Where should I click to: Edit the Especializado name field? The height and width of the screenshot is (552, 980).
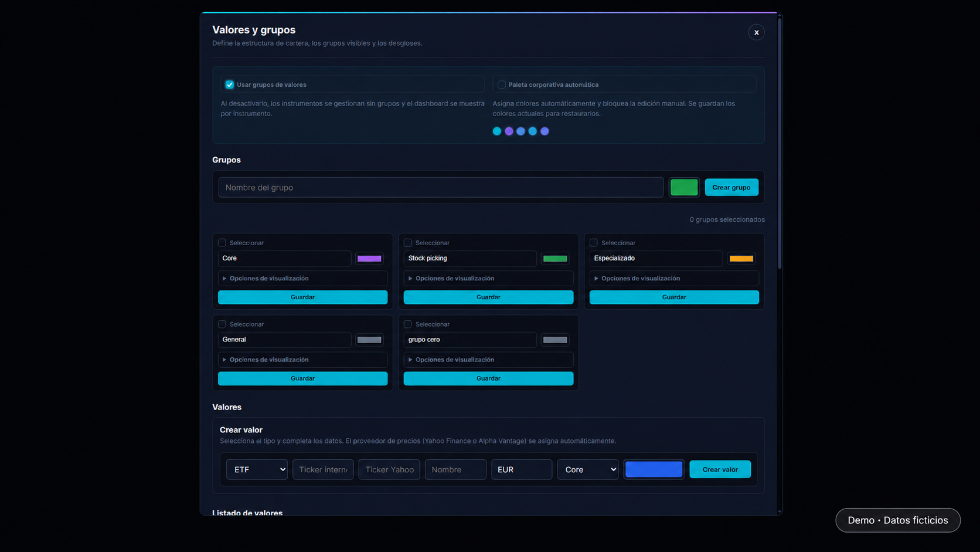[x=656, y=258]
